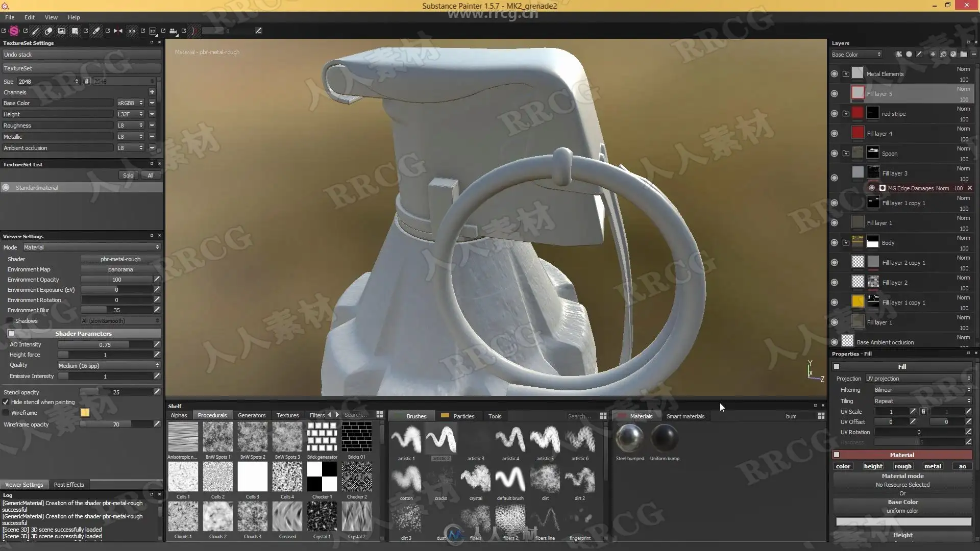
Task: Toggle the Hide stencil when painting checkbox
Action: 6,402
